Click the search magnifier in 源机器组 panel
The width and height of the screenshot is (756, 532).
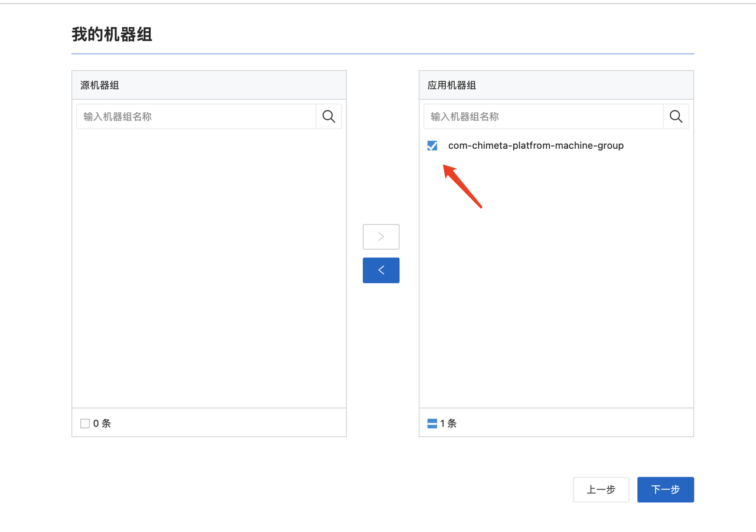point(329,117)
